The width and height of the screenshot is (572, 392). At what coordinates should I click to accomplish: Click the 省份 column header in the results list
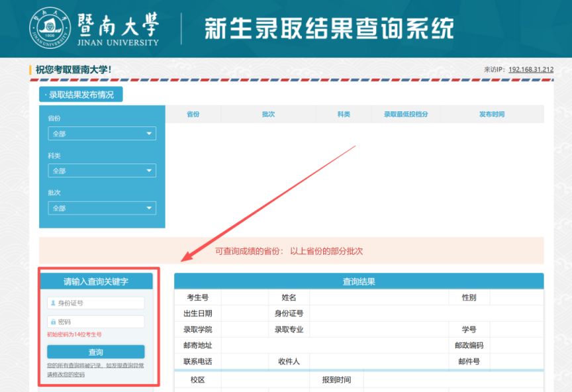[193, 115]
